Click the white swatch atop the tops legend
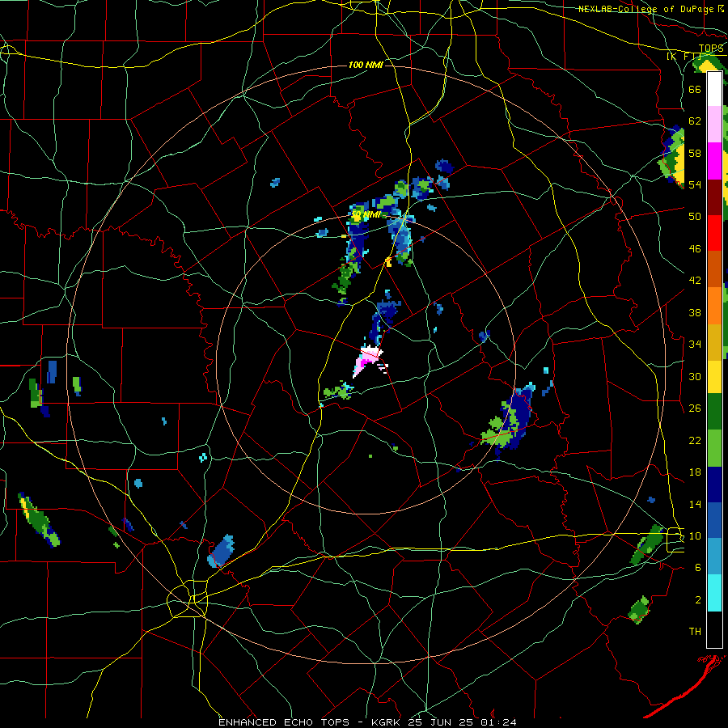Viewport: 728px width, 728px height. (714, 89)
